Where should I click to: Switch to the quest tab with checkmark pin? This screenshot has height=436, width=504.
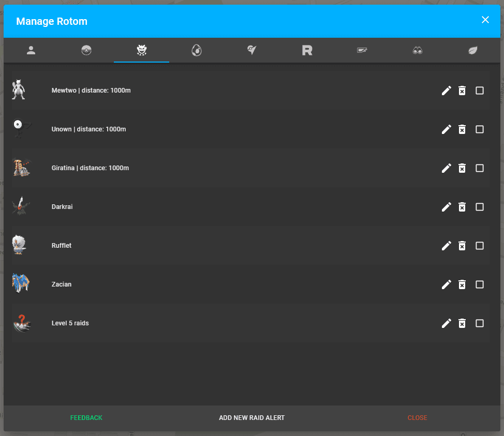click(x=252, y=50)
